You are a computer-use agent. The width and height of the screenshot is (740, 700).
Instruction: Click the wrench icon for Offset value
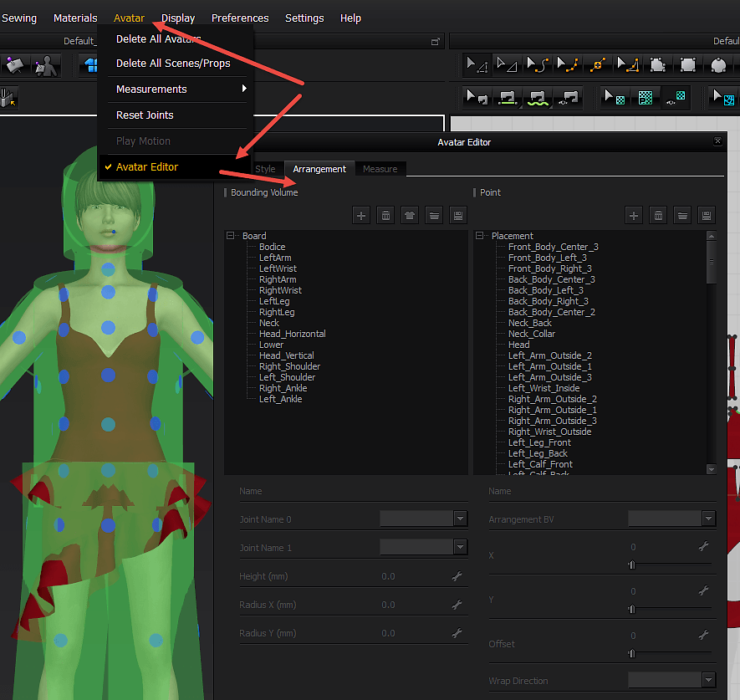pyautogui.click(x=704, y=635)
